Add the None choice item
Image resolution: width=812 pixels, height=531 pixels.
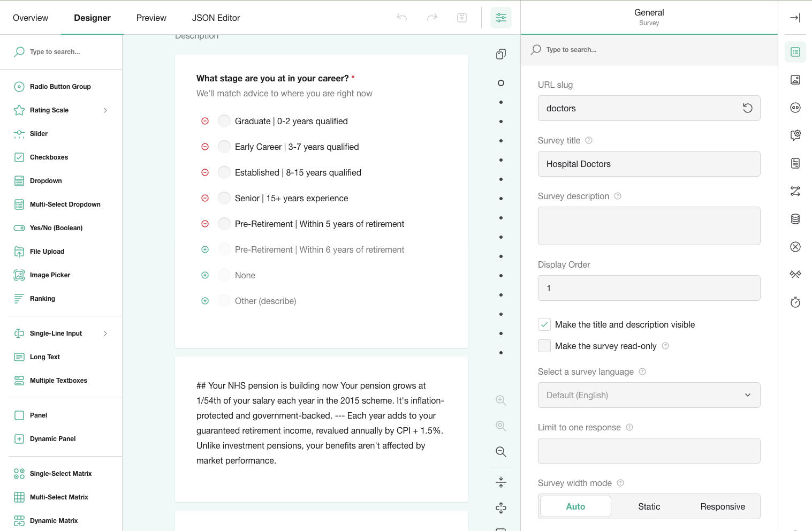pyautogui.click(x=205, y=275)
